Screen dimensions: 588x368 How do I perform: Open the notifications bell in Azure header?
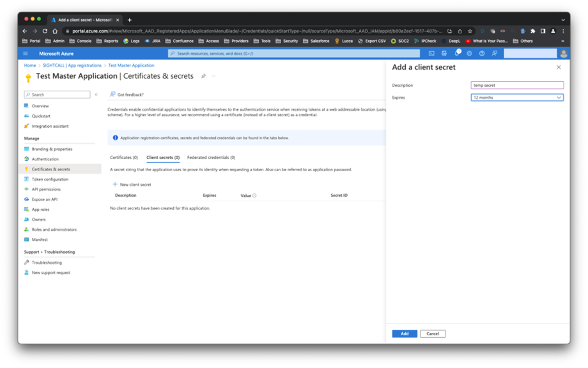[457, 53]
